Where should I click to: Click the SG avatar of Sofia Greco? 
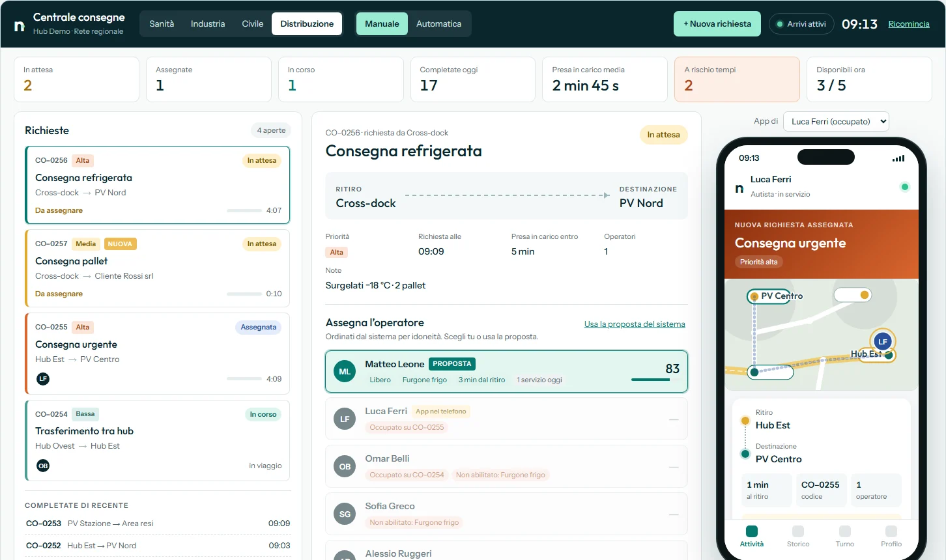tap(345, 514)
